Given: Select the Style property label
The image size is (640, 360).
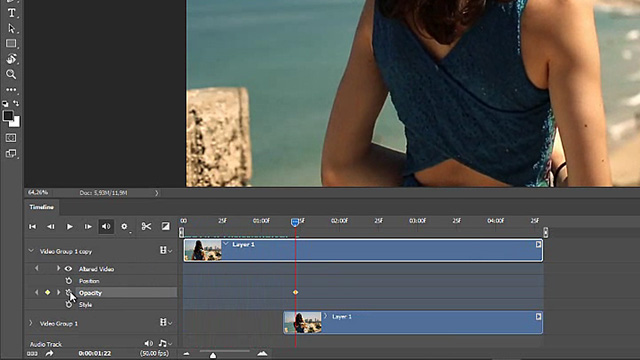Looking at the screenshot, I should 85,304.
